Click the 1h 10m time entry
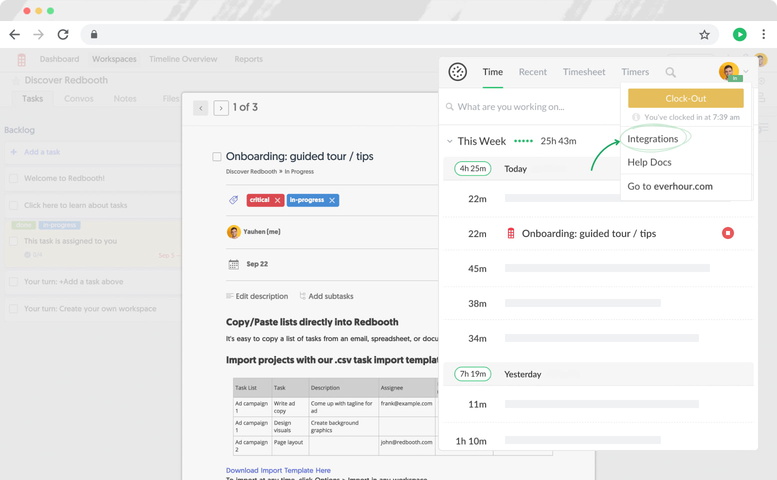The image size is (777, 480). pyautogui.click(x=471, y=441)
